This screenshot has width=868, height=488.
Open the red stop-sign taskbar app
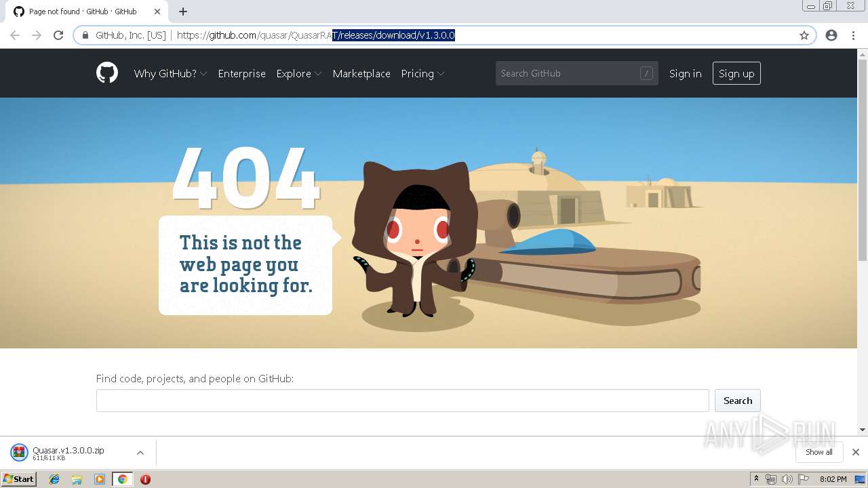coord(145,479)
